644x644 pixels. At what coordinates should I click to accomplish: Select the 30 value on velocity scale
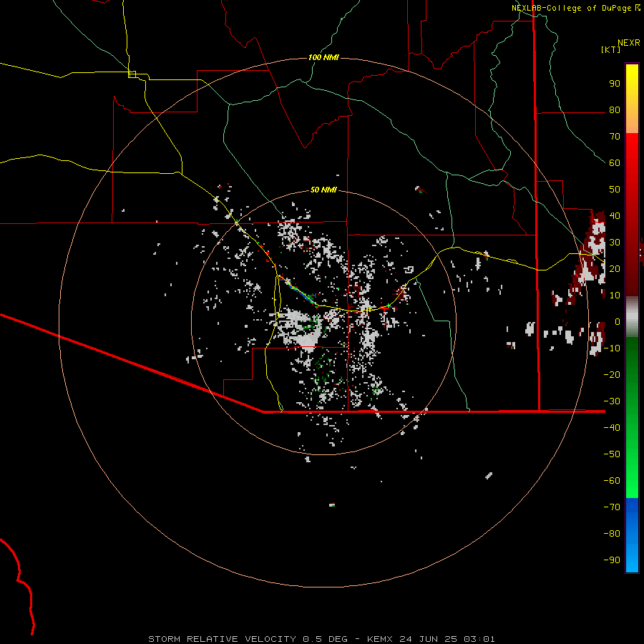click(x=615, y=243)
